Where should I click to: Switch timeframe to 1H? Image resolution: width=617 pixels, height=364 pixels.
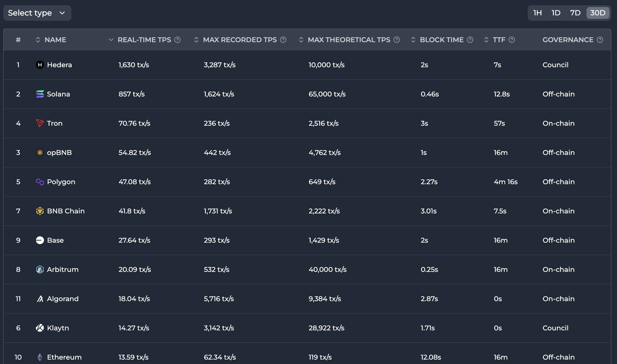pos(537,13)
